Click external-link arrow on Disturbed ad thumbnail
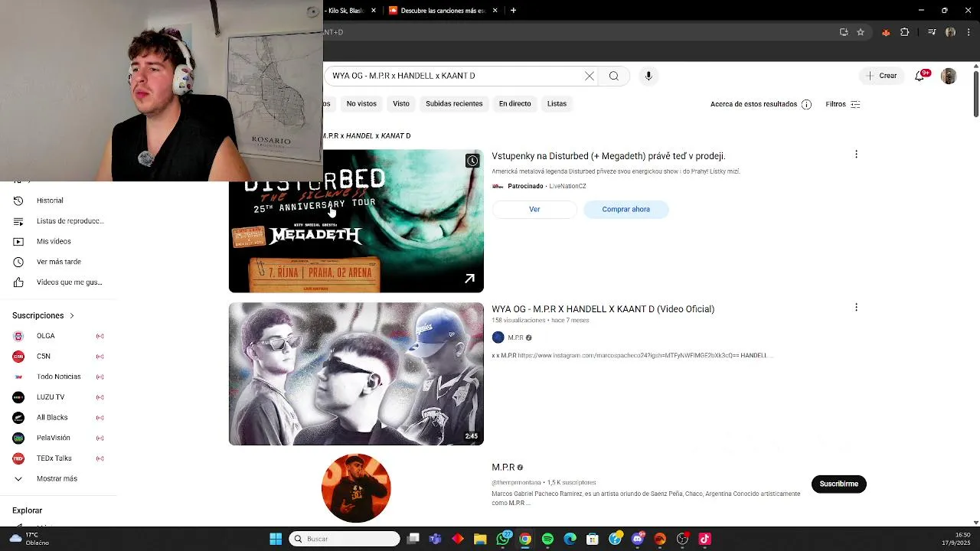Image resolution: width=980 pixels, height=551 pixels. 469,279
